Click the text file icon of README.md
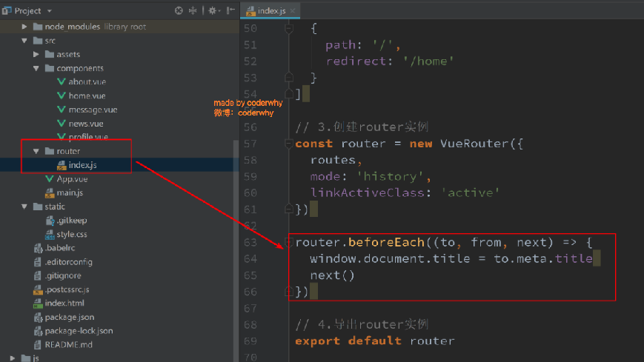 [x=38, y=345]
